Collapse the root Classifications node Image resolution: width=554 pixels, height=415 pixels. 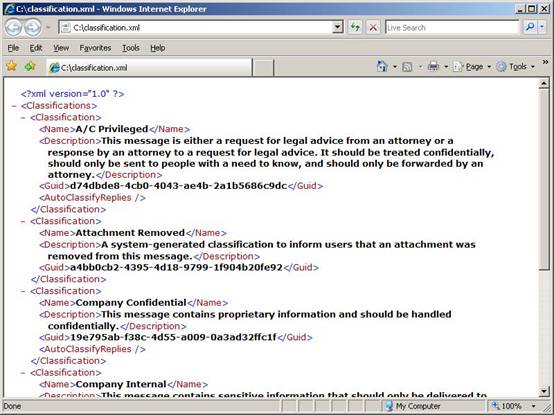[14, 106]
